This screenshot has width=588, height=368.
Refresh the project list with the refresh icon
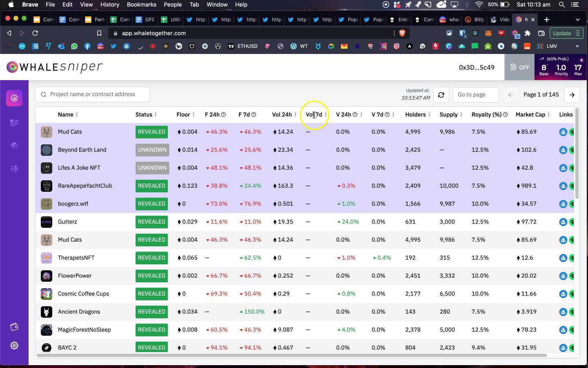[x=441, y=94]
